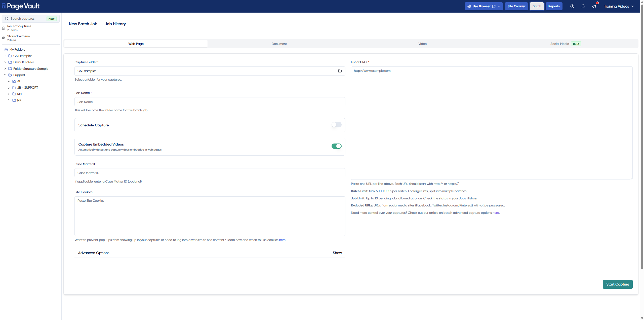Image resolution: width=644 pixels, height=320 pixels.
Task: Open the Reports page
Action: coord(554,6)
